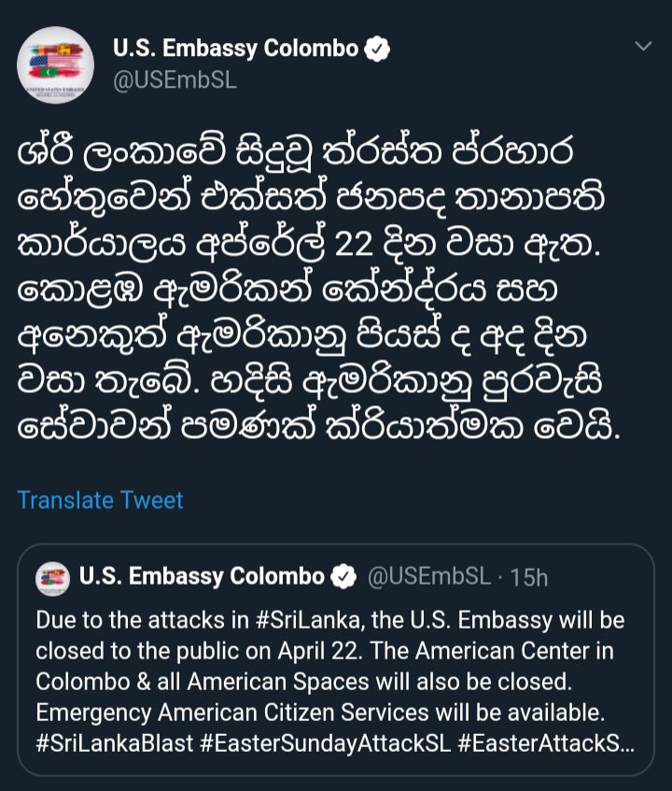Open the quoted tweet's small profile avatar

pos(52,578)
